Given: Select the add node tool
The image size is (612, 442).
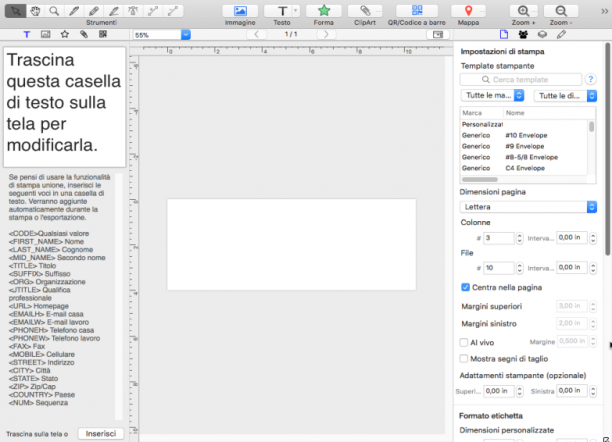Looking at the screenshot, I should point(153,11).
